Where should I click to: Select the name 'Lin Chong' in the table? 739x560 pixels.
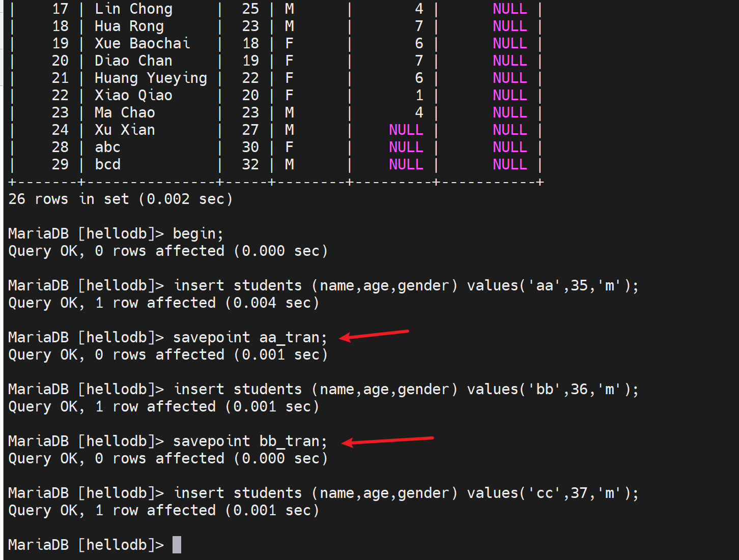click(x=133, y=9)
